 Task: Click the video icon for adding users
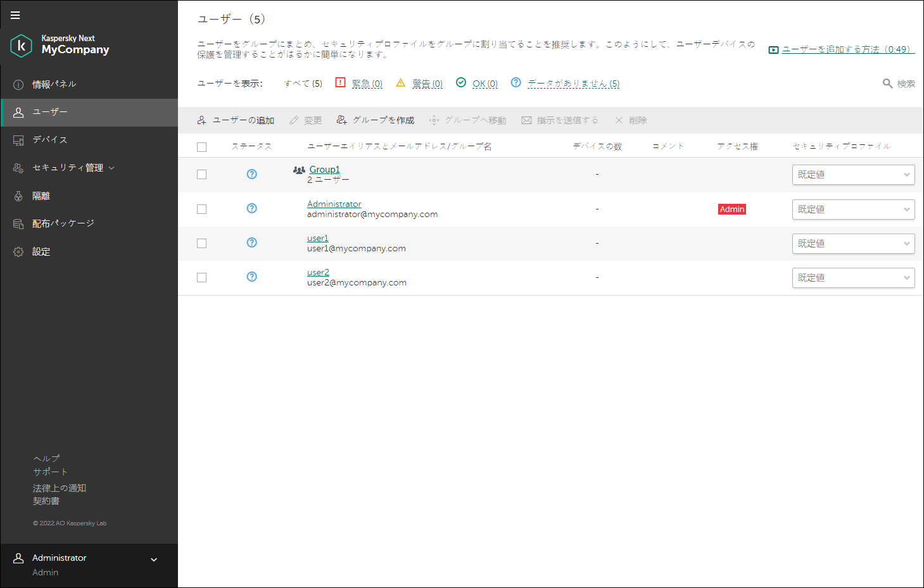(x=773, y=50)
